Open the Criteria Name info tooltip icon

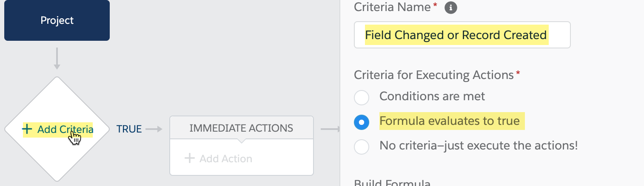[450, 8]
